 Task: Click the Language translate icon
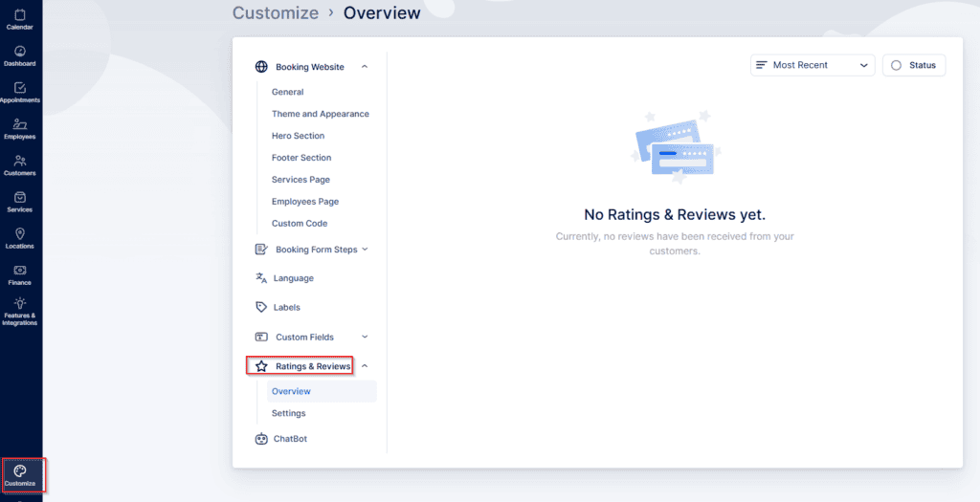click(261, 278)
